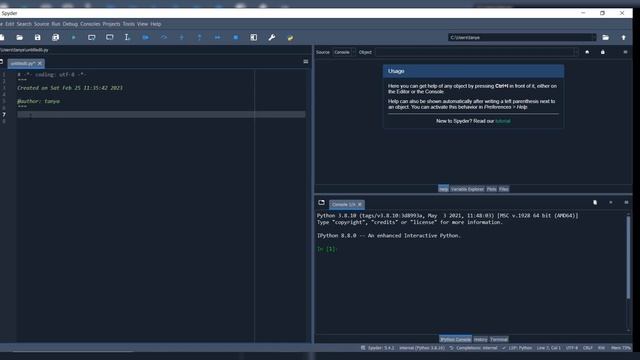640x360 pixels.
Task: Open editor pane options hamburger menu
Action: pyautogui.click(x=306, y=62)
